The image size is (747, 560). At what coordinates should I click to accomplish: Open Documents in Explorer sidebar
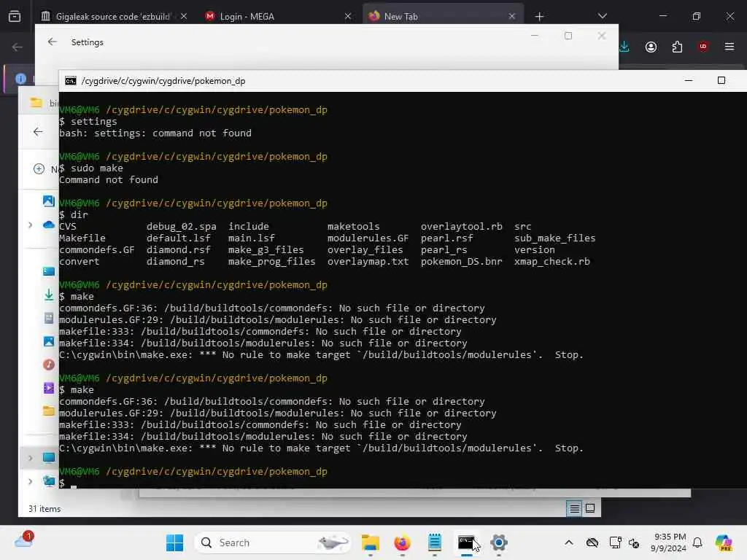(x=49, y=318)
